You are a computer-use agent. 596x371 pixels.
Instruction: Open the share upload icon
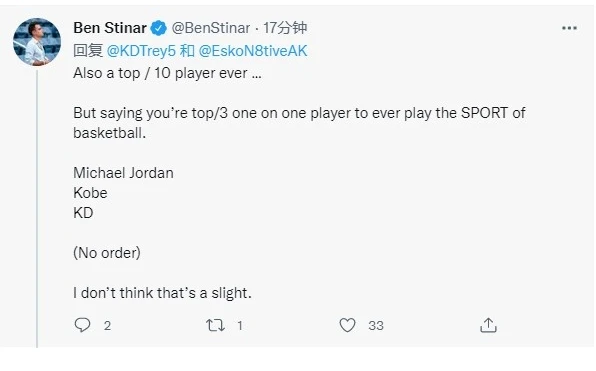(x=488, y=325)
